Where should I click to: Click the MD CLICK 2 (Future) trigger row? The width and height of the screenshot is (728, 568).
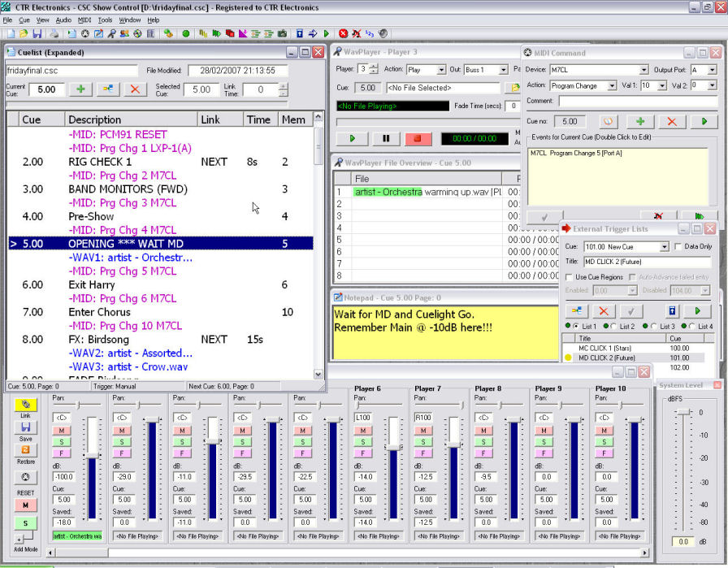click(x=633, y=358)
